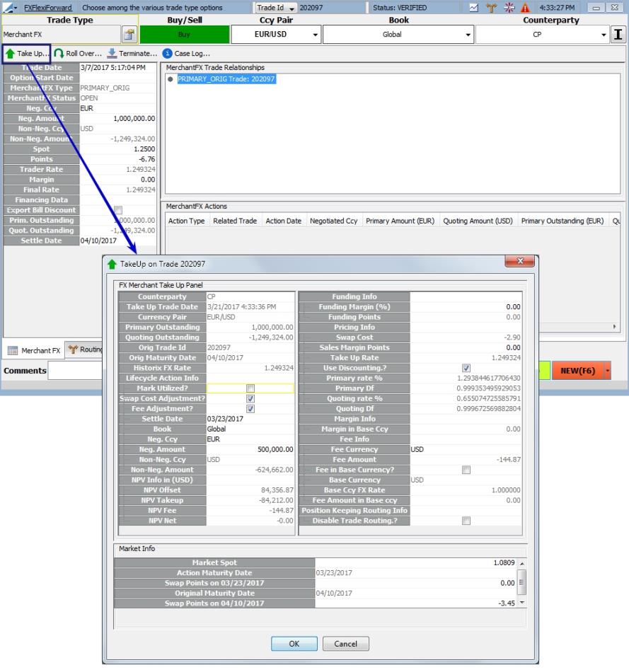
Task: Click the Sales Margin Points value field
Action: (x=466, y=347)
